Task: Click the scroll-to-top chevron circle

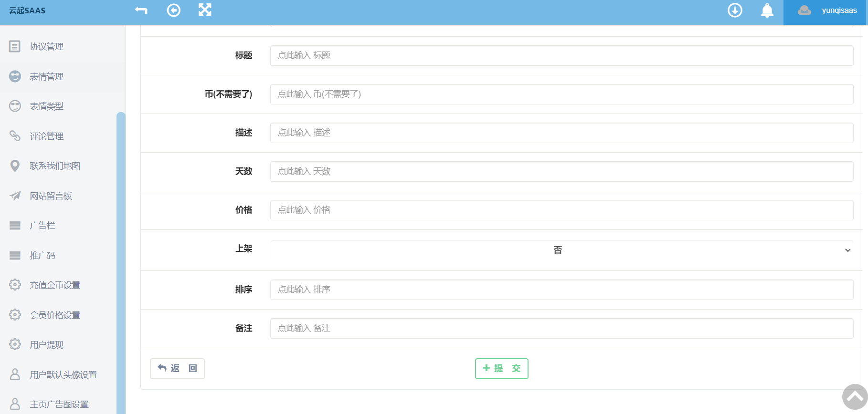Action: point(855,397)
